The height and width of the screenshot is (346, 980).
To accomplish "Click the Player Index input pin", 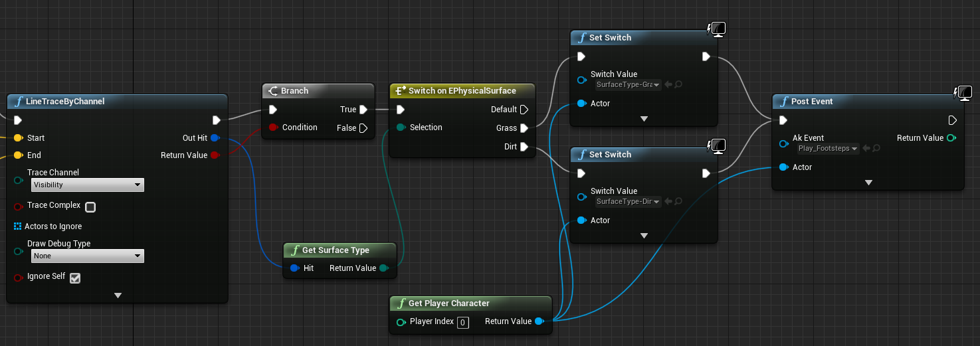I will click(x=401, y=322).
